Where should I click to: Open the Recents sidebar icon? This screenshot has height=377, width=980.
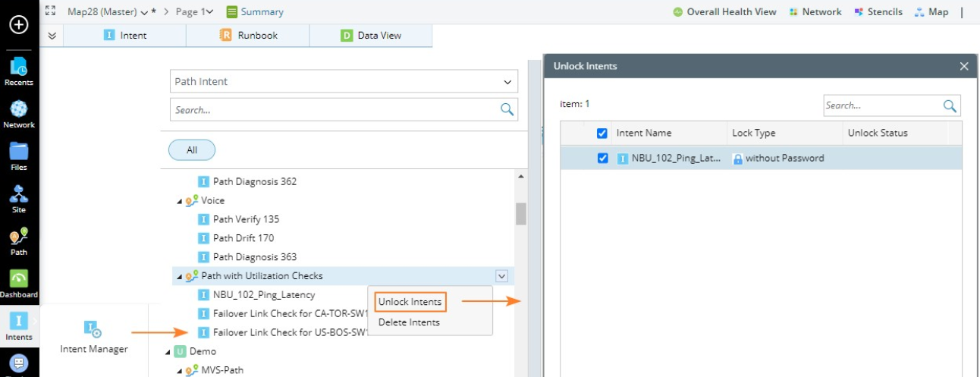(19, 71)
